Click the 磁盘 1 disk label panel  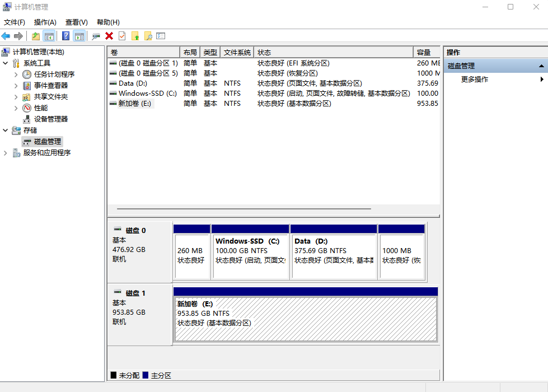[x=140, y=315]
